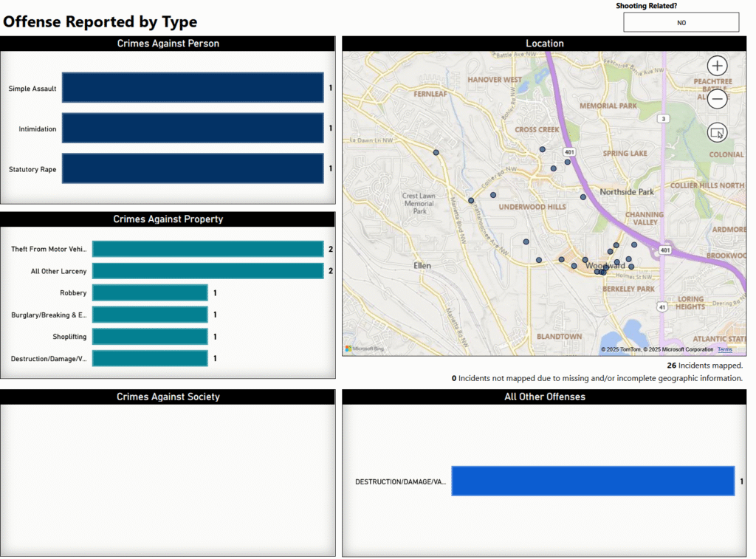Click the Shoplifting bar
The image size is (756, 559).
(x=150, y=337)
